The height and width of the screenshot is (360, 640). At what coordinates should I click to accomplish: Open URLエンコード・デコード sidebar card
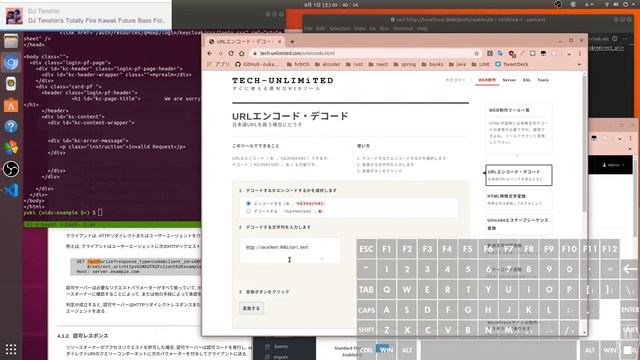click(x=518, y=175)
